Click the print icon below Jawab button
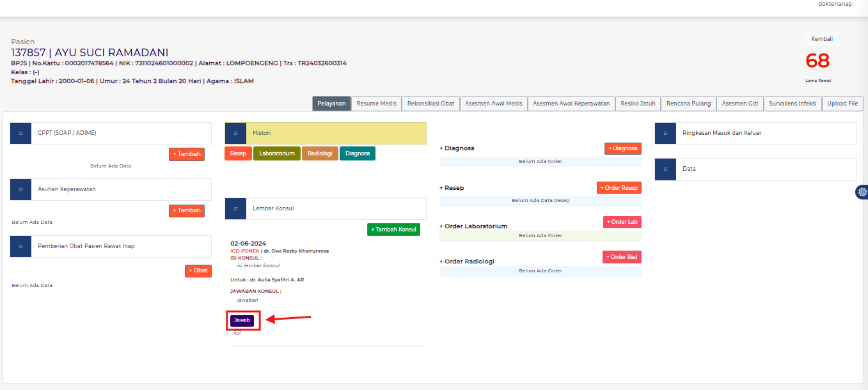The image size is (868, 390). (237, 333)
